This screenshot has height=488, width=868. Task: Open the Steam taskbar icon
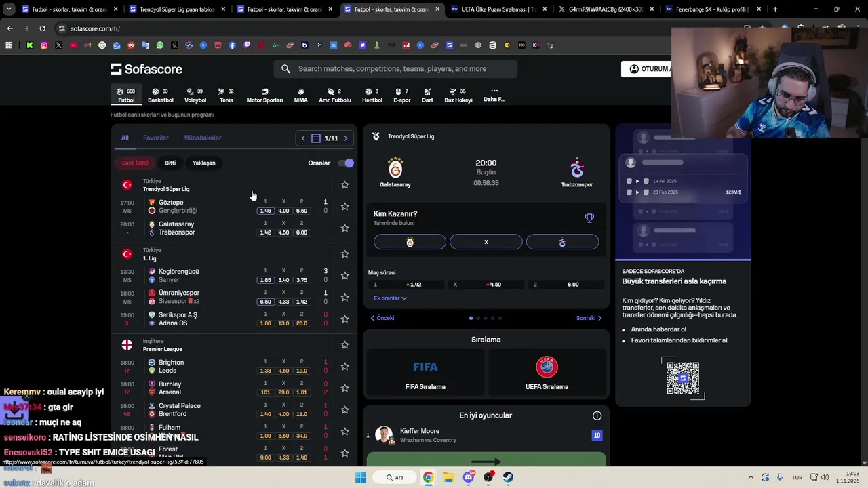coord(508,477)
